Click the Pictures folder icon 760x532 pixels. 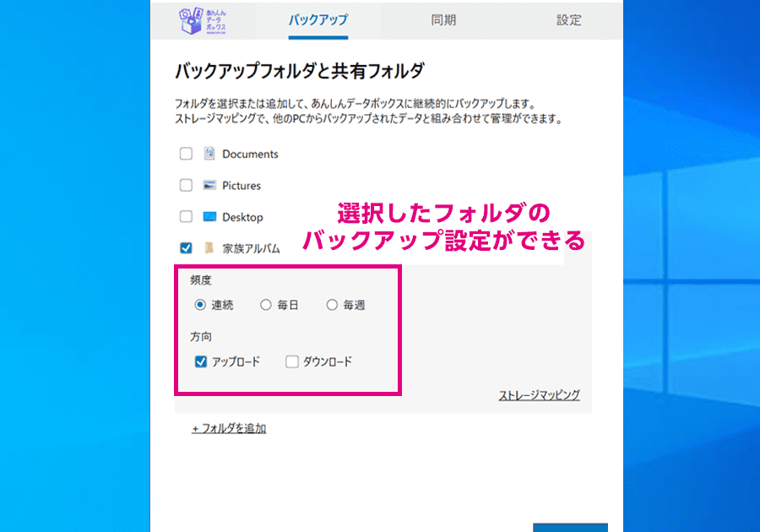point(209,185)
